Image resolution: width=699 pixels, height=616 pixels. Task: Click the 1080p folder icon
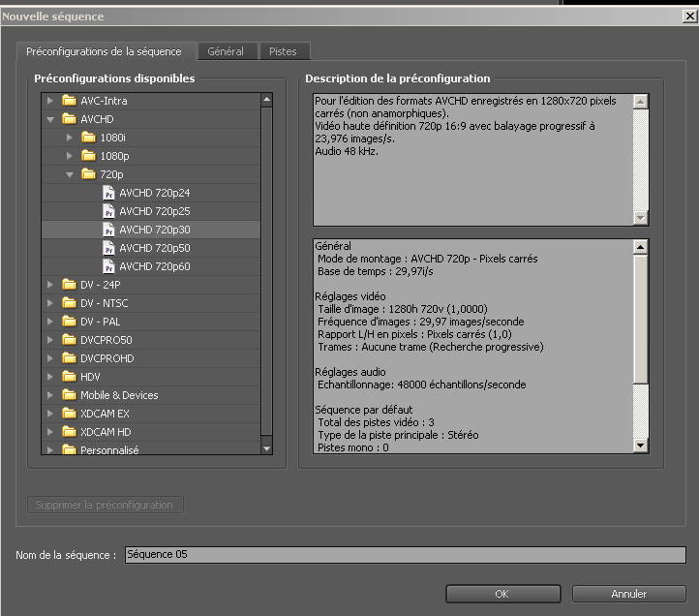click(x=88, y=155)
